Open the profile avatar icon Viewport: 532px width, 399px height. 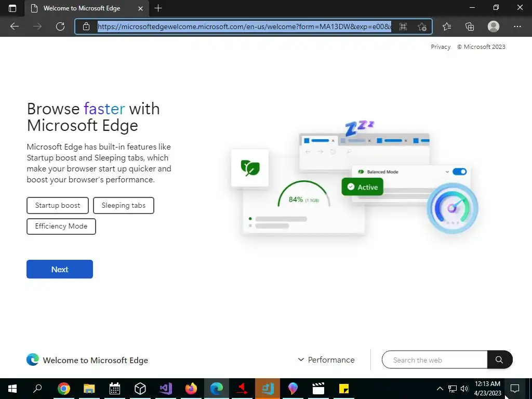494,26
